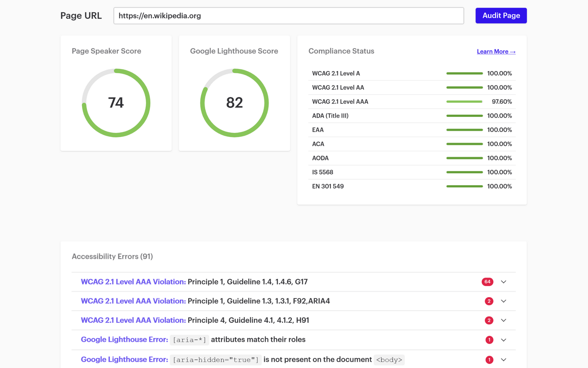Click WCAG 2.1 Level AAA violation link text
Image resolution: width=588 pixels, height=368 pixels.
[x=133, y=281]
